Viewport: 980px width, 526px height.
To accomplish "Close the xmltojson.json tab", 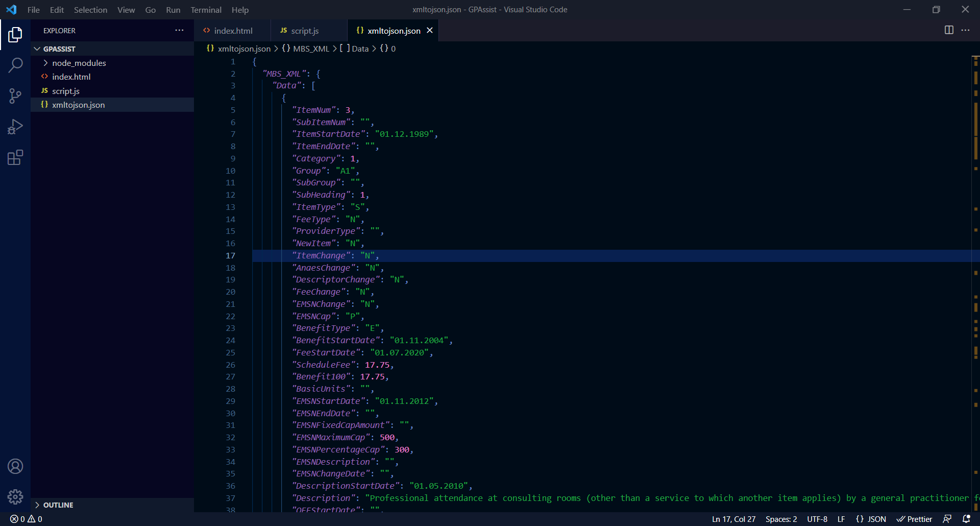I will point(430,31).
